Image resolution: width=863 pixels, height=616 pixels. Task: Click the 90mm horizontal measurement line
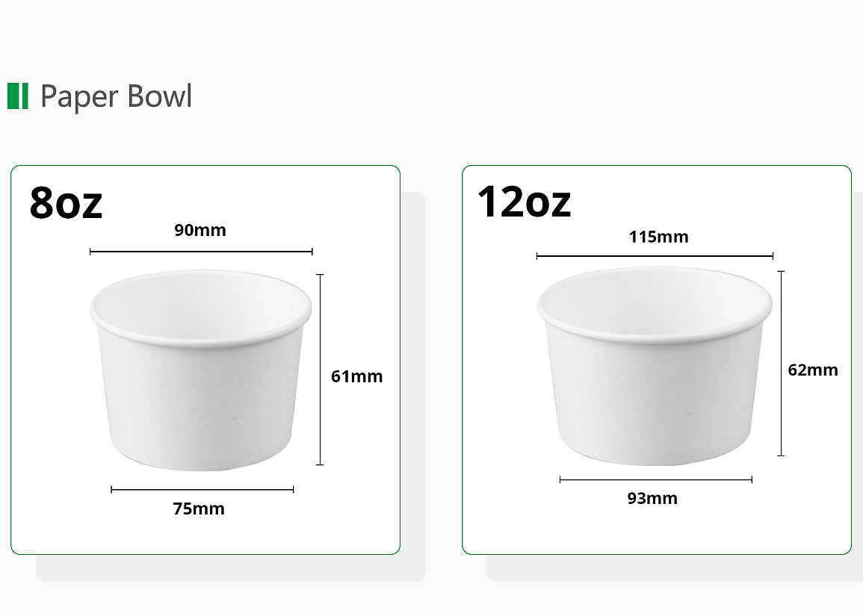(x=201, y=252)
